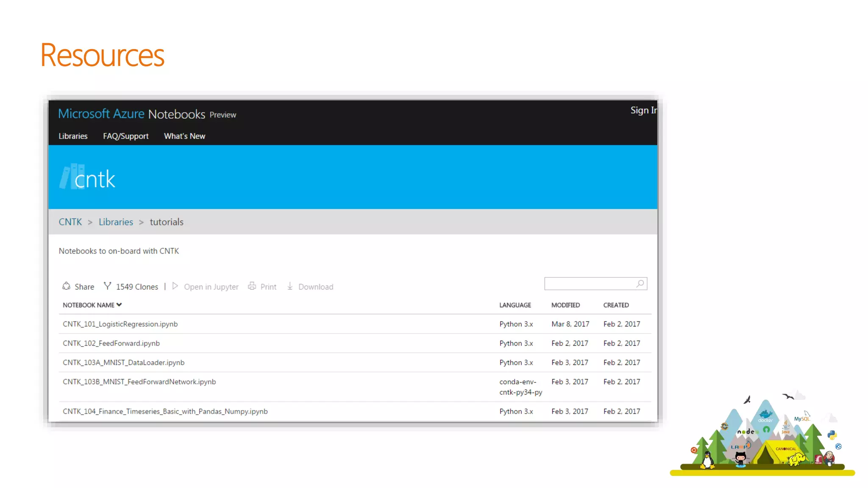This screenshot has height=488, width=868.
Task: Click the Open in Jupyter label
Action: coord(211,287)
